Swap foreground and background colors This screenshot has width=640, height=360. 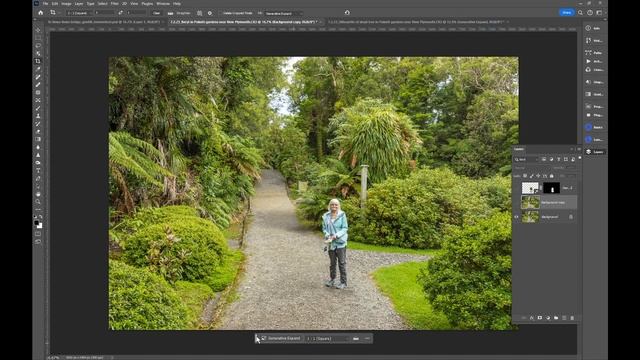[x=40, y=217]
